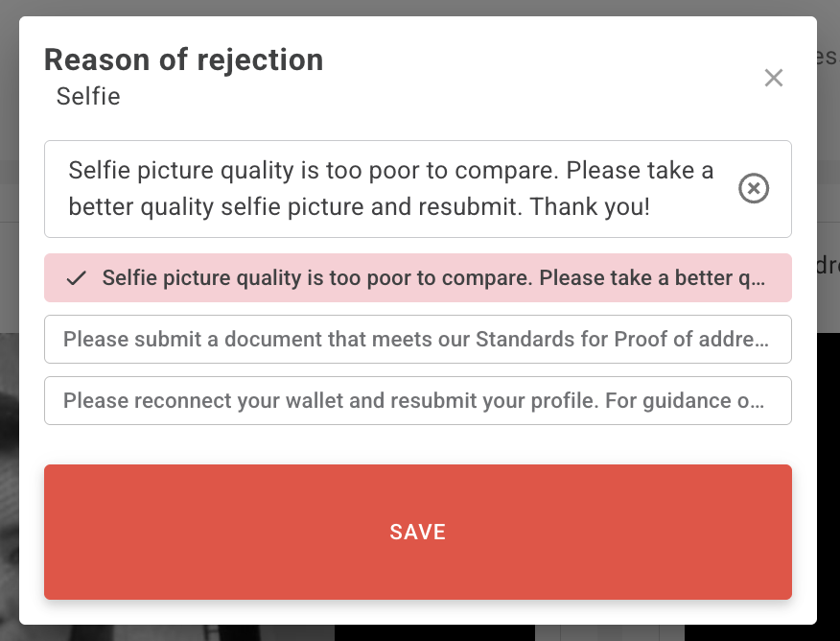Choose the reconnect your wallet preset
Viewport: 840px width, 641px height.
[x=417, y=400]
